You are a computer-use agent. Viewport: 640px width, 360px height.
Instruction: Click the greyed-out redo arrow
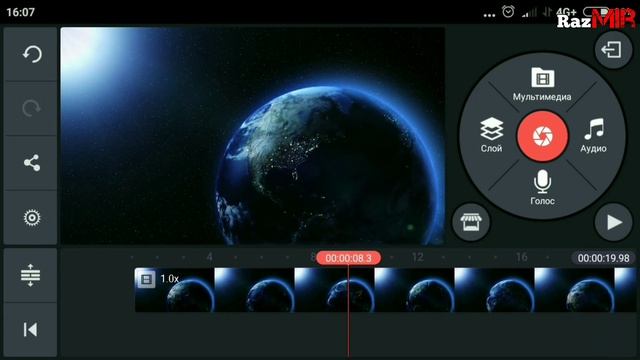click(31, 109)
